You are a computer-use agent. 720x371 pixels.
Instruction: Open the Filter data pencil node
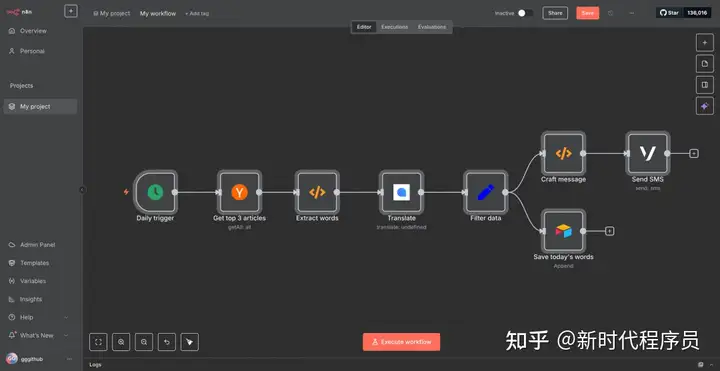(x=485, y=192)
